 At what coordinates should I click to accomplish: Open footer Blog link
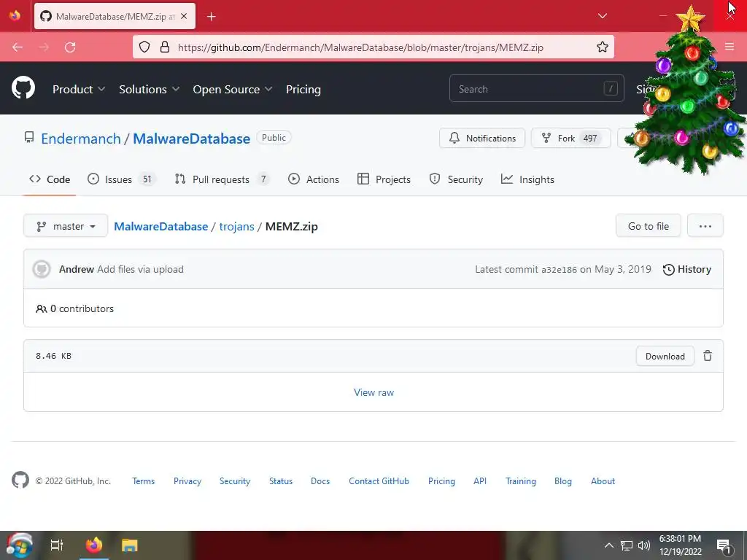click(562, 481)
